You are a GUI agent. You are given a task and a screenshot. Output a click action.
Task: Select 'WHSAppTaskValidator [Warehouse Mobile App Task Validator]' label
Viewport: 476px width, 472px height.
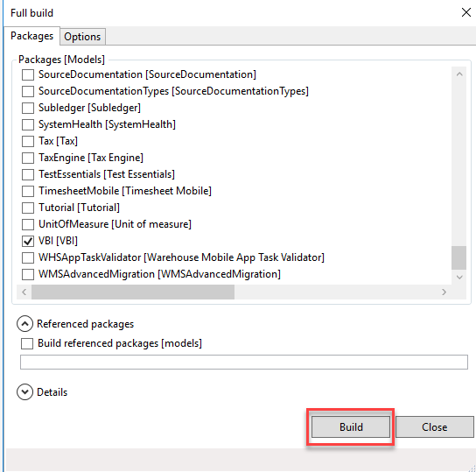click(181, 257)
